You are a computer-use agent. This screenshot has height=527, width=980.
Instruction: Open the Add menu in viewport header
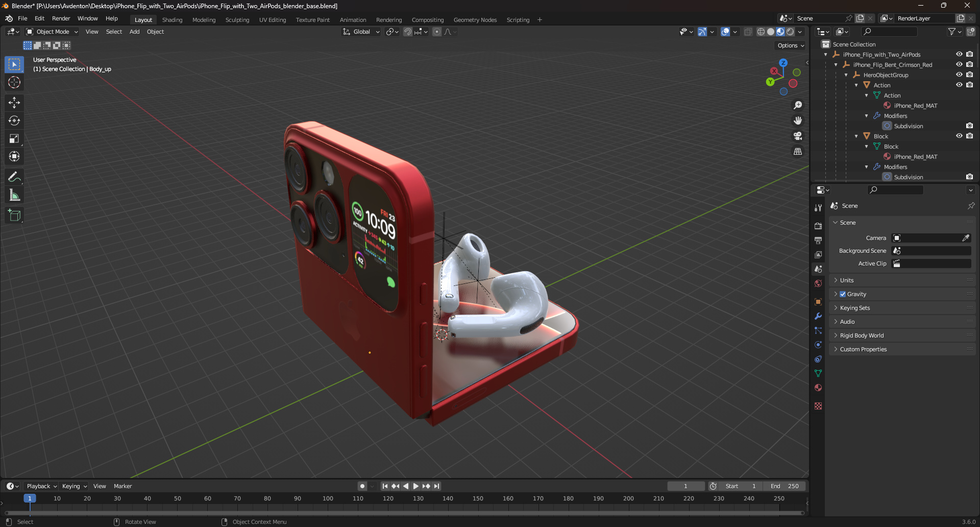click(x=134, y=32)
